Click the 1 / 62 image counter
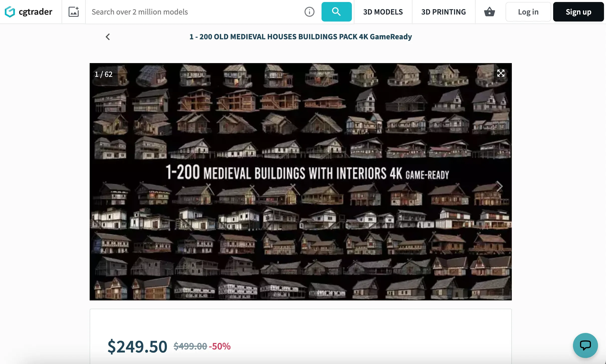This screenshot has width=606, height=364. tap(104, 74)
